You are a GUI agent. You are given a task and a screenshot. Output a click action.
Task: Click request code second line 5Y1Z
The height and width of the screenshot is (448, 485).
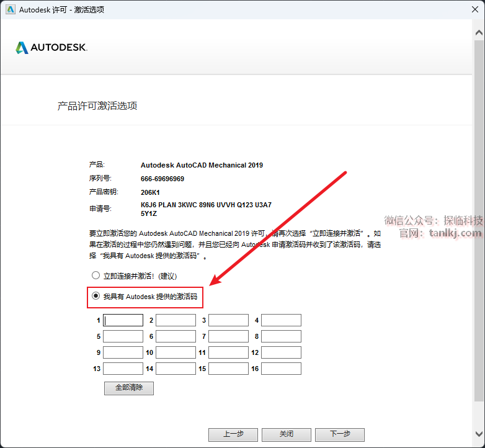(149, 213)
